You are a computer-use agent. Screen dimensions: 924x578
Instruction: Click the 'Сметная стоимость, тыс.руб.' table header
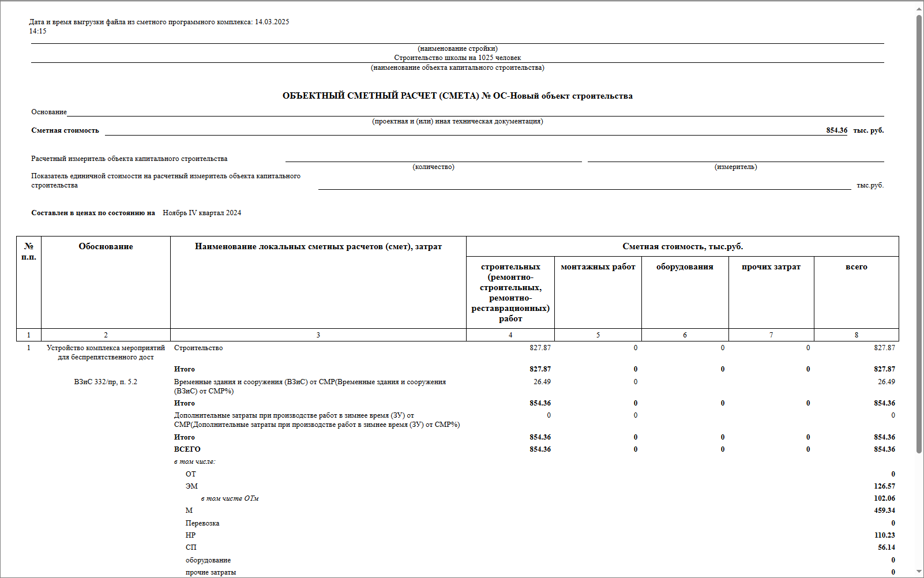(x=682, y=246)
